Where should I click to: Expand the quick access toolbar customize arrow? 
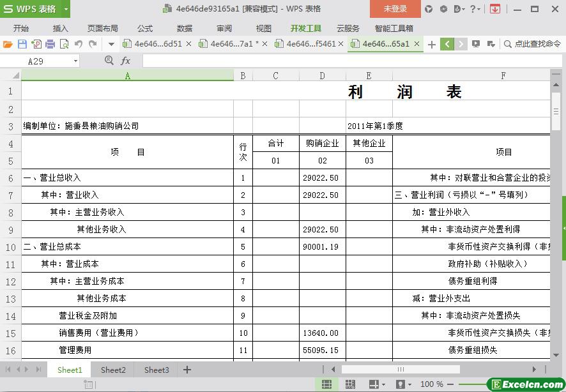pyautogui.click(x=111, y=44)
